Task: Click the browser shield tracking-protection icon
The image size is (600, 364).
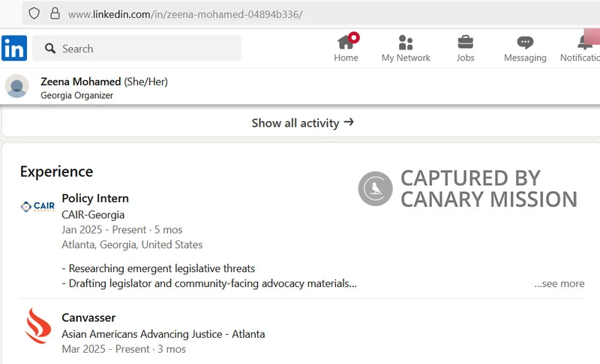Action: point(34,13)
